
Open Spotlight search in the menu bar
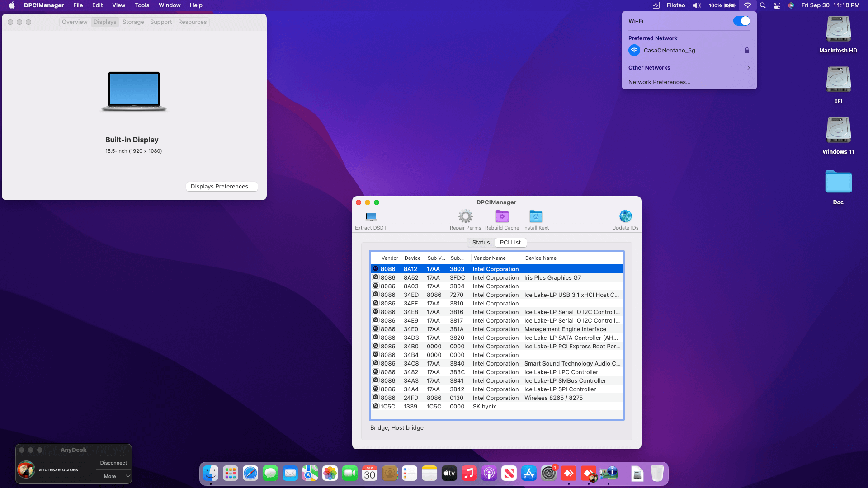tap(763, 5)
